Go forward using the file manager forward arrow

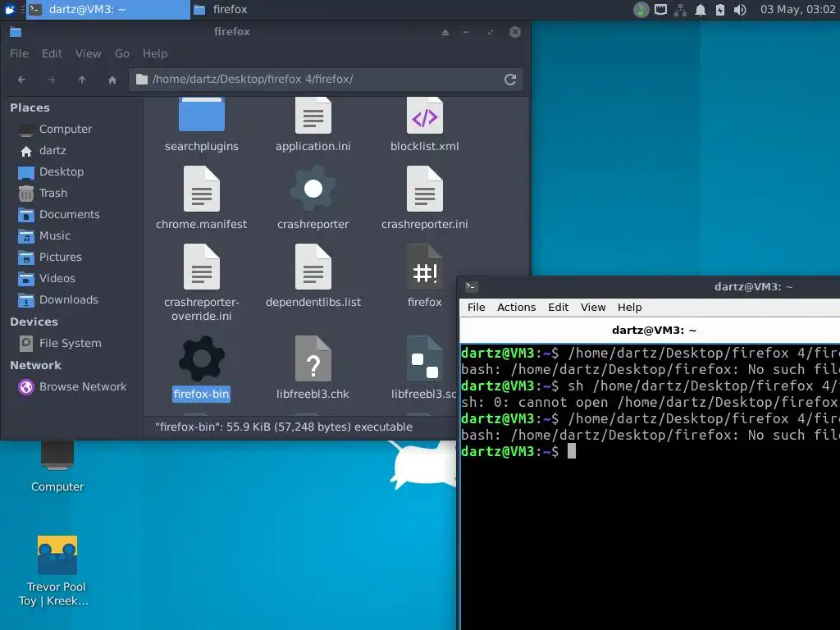coord(52,80)
